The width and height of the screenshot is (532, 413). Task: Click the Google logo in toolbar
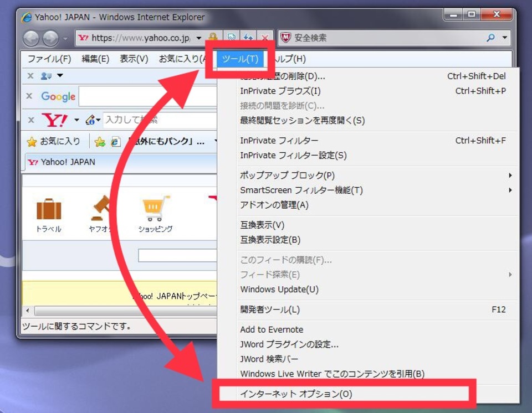pos(58,97)
